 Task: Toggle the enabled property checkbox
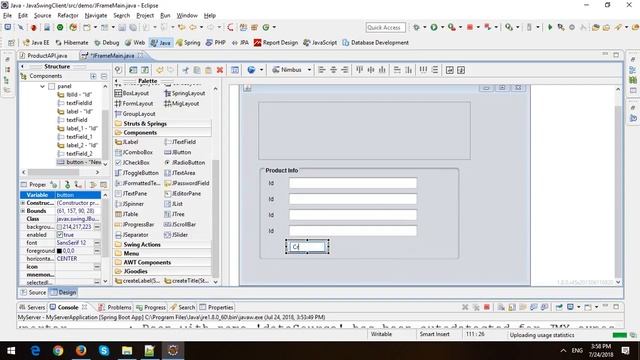point(60,235)
